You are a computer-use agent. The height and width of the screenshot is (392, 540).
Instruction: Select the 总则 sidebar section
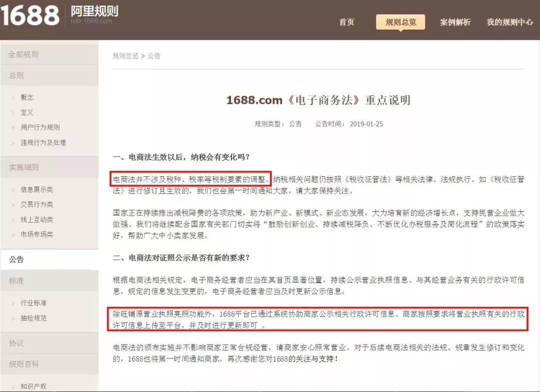tap(49, 75)
